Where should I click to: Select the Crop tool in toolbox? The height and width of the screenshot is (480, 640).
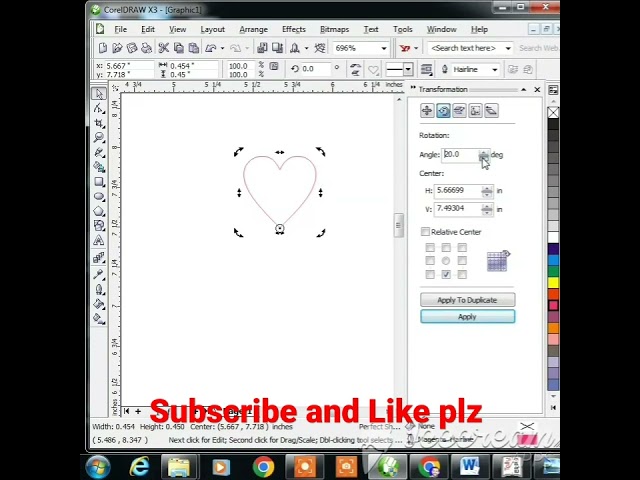coord(99,123)
